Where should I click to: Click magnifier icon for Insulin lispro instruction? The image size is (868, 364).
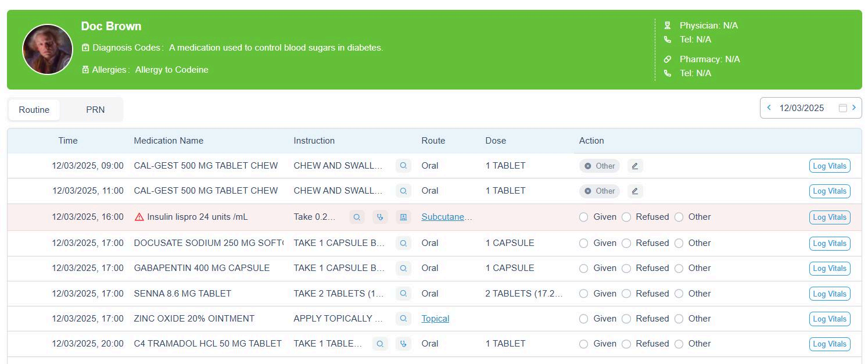[357, 217]
